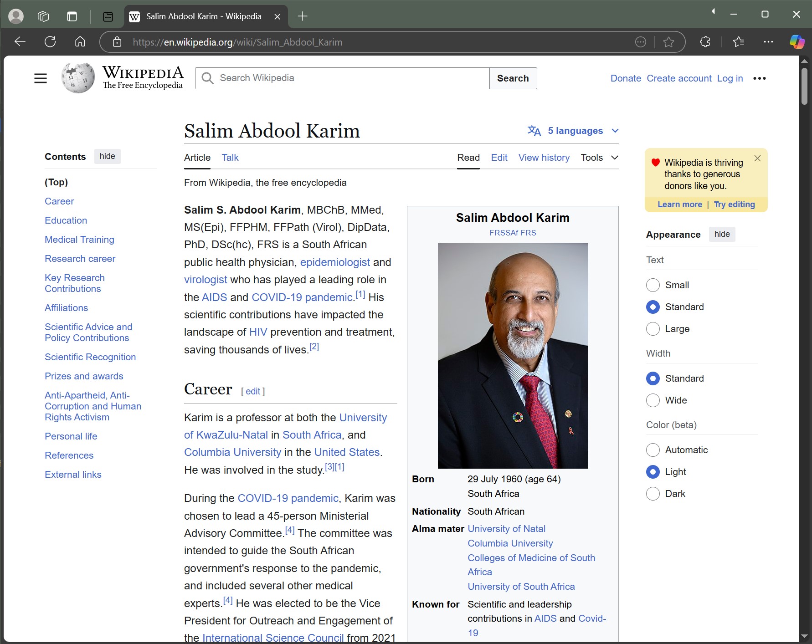Open the View history tab
Image resolution: width=812 pixels, height=644 pixels.
coord(544,158)
